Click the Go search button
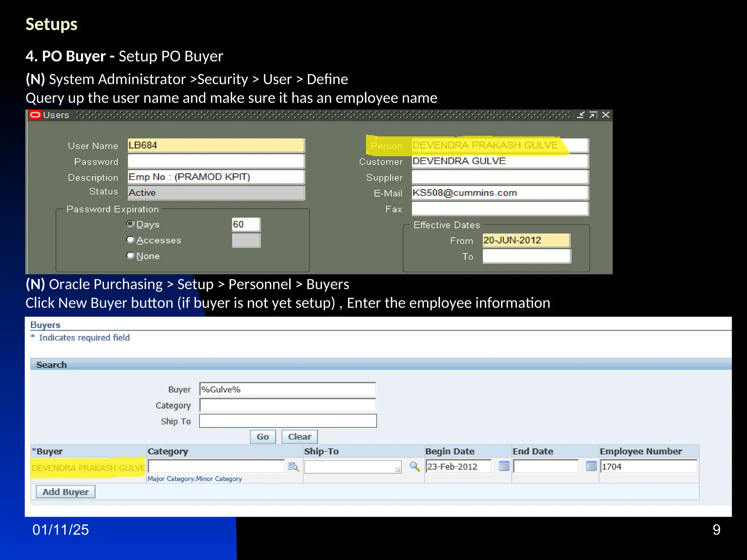 [x=263, y=437]
